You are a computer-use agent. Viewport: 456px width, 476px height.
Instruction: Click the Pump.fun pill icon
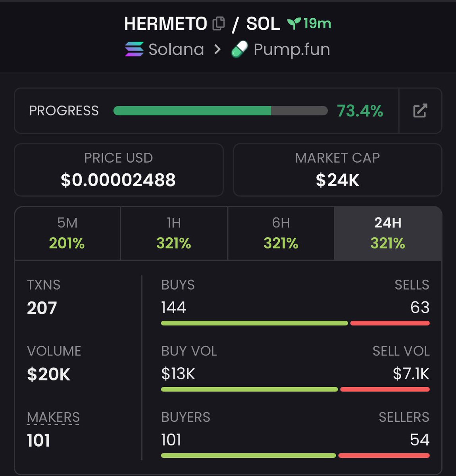coord(239,50)
